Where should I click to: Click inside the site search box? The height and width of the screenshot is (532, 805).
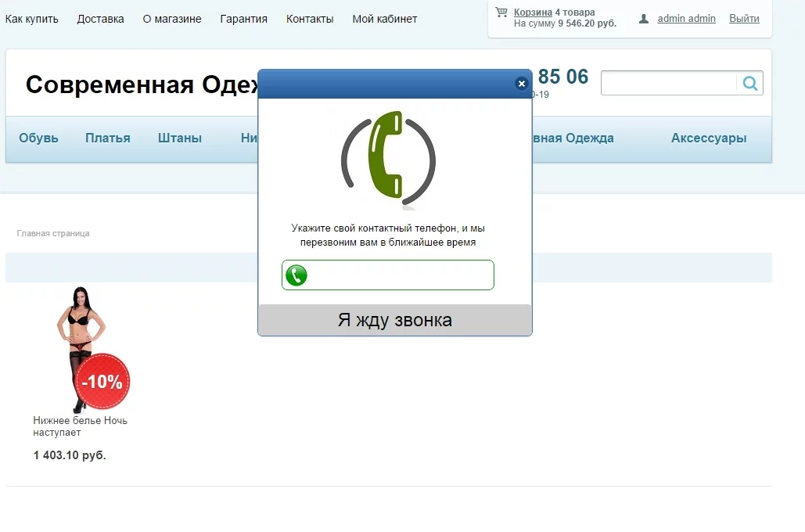pyautogui.click(x=668, y=84)
